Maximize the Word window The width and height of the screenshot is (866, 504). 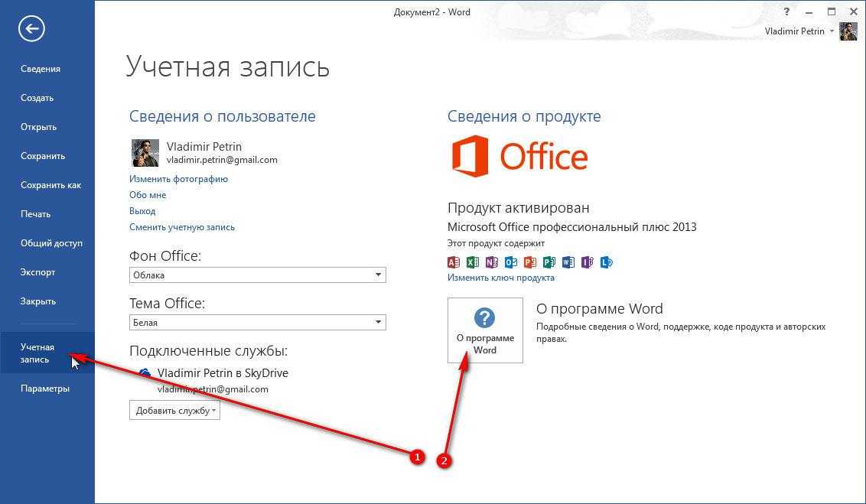832,11
